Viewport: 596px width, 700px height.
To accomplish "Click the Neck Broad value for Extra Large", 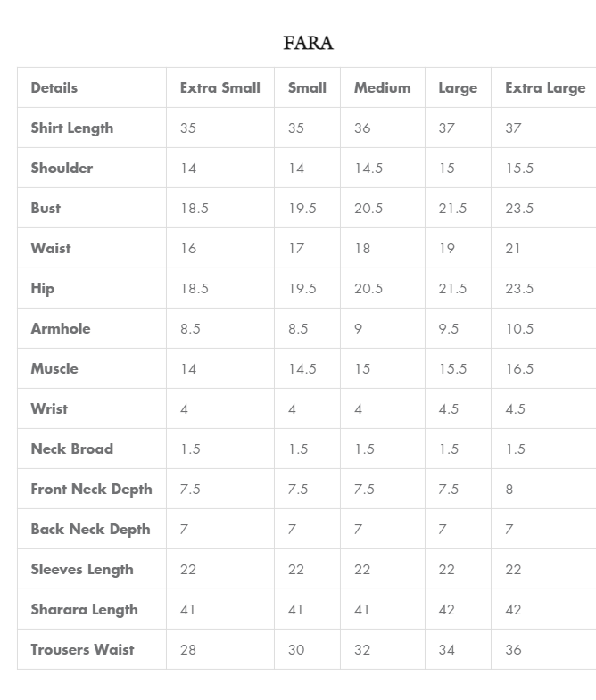I will pos(515,449).
